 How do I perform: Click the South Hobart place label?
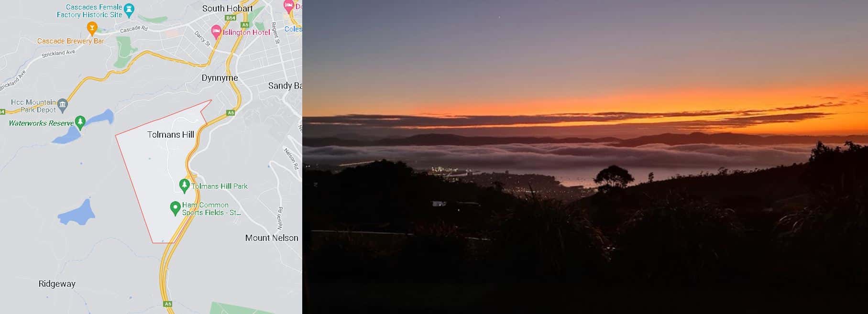click(228, 9)
